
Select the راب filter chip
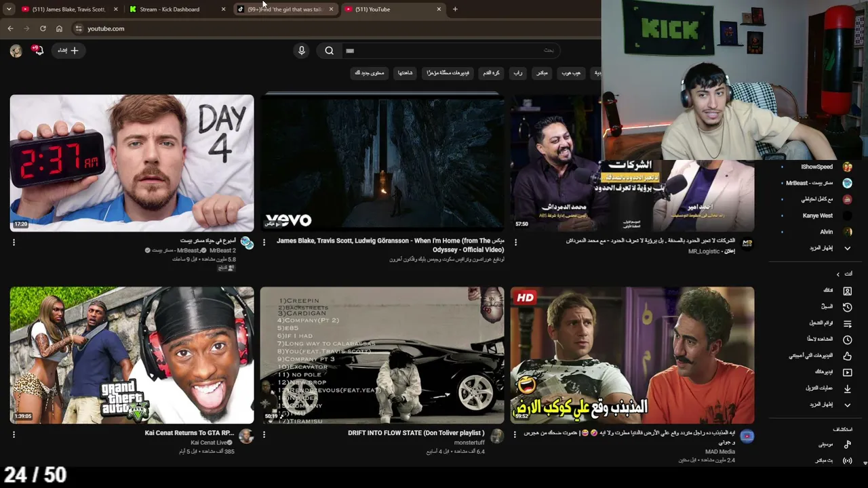pyautogui.click(x=517, y=73)
